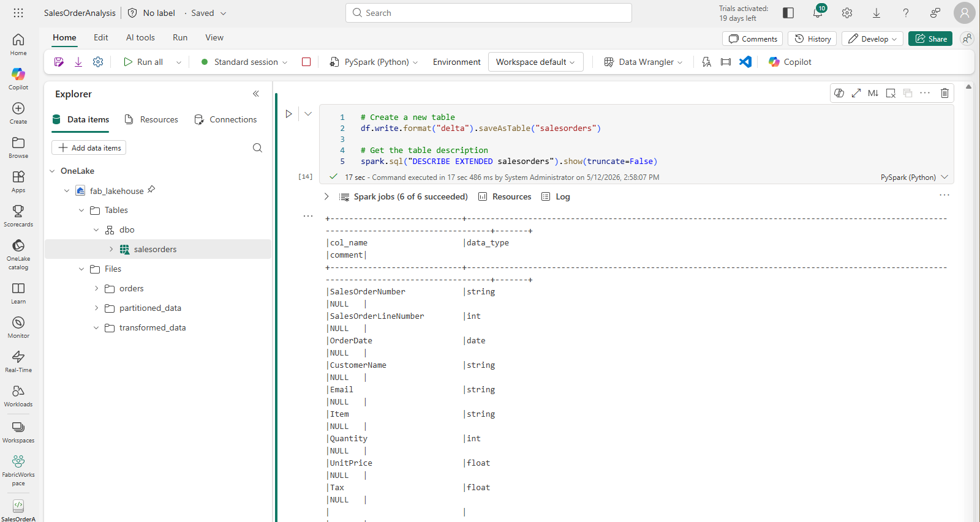Open cell language PySpark dropdown

914,177
